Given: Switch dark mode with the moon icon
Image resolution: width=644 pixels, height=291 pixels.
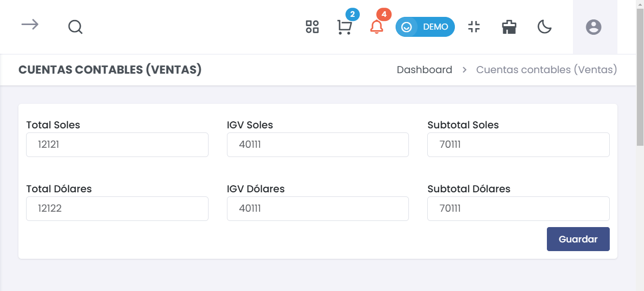Looking at the screenshot, I should coord(545,27).
